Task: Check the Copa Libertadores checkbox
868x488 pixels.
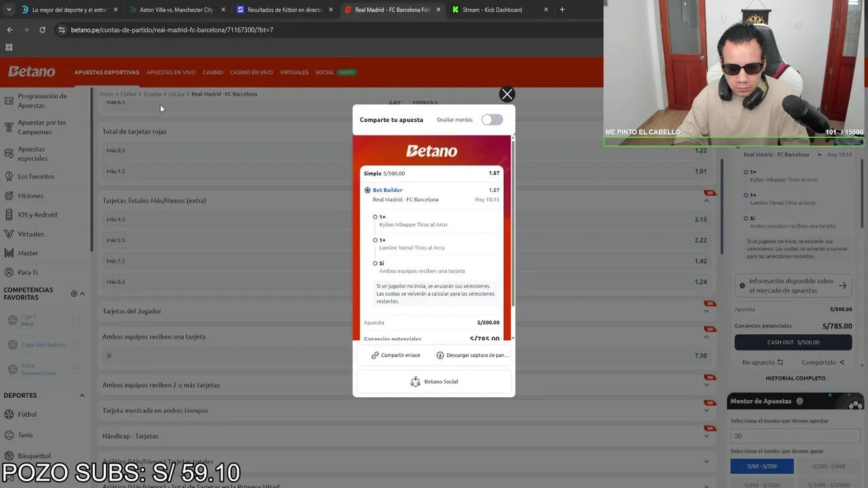Action: pyautogui.click(x=76, y=344)
